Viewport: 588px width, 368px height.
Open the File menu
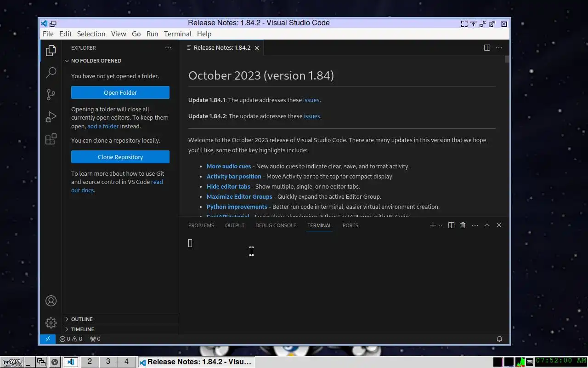(48, 34)
